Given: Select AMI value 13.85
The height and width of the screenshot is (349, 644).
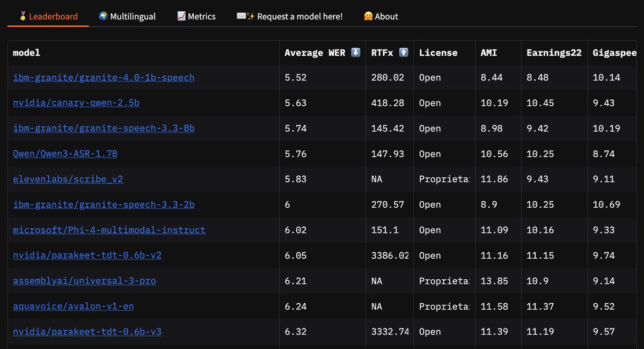Looking at the screenshot, I should pyautogui.click(x=494, y=281).
